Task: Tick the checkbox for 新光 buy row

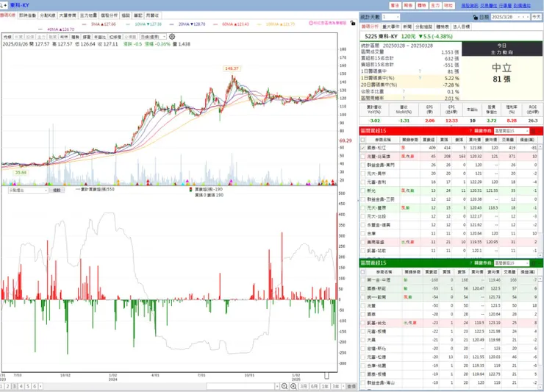Action: (x=363, y=190)
